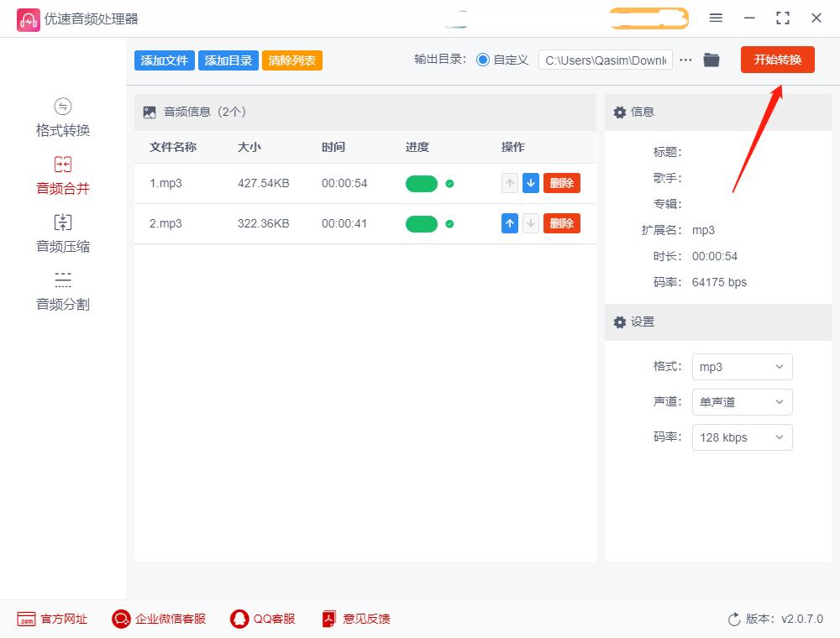Click the green check mark for 1.mp3
Screen dimensions: 840x638
(x=450, y=184)
